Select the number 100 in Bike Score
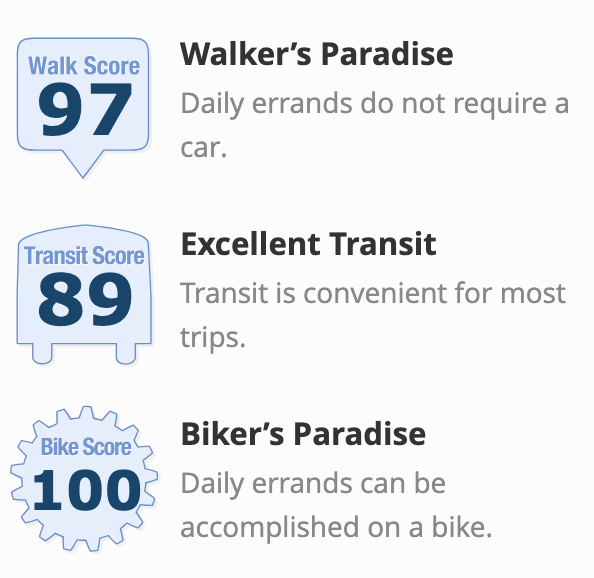This screenshot has height=578, width=594. [x=86, y=490]
